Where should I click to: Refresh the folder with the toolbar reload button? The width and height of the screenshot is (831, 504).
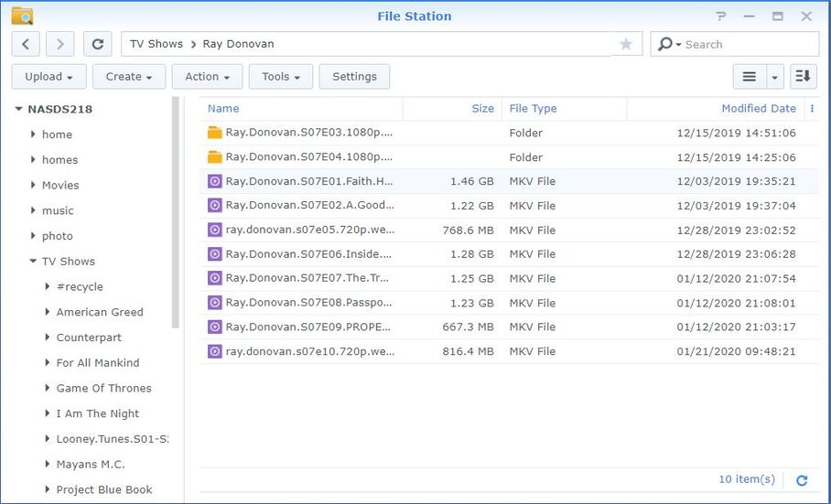98,44
